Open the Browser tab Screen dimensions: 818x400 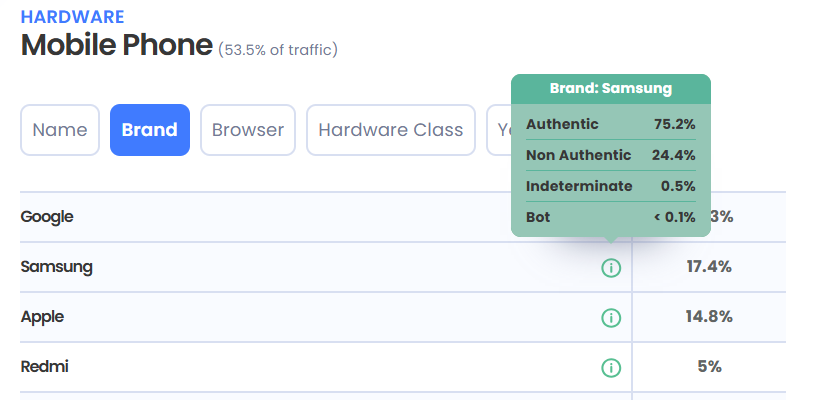point(248,130)
